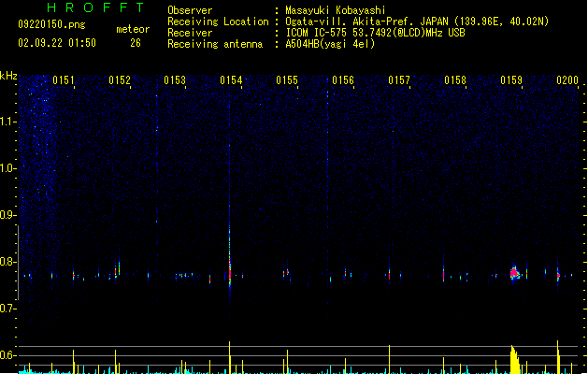Click the 1.0 kHz axis label
588x374 pixels.
(x=7, y=168)
